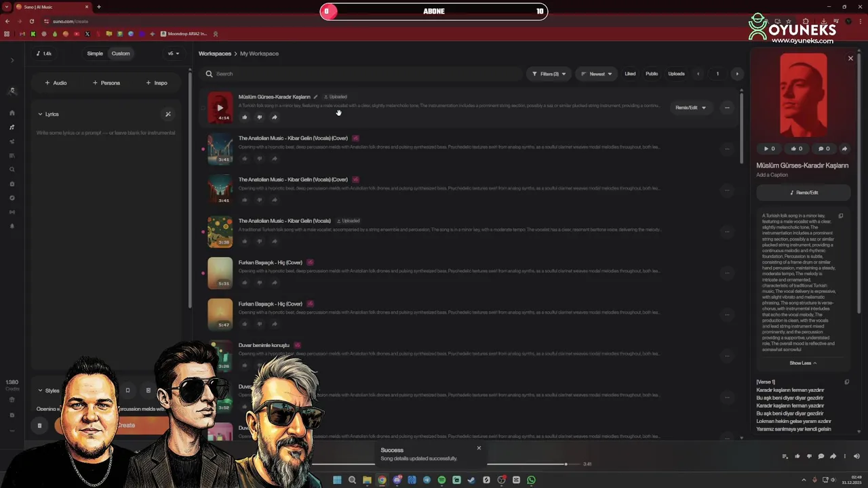This screenshot has width=868, height=488.
Task: Open player more options menu
Action: [x=844, y=456]
